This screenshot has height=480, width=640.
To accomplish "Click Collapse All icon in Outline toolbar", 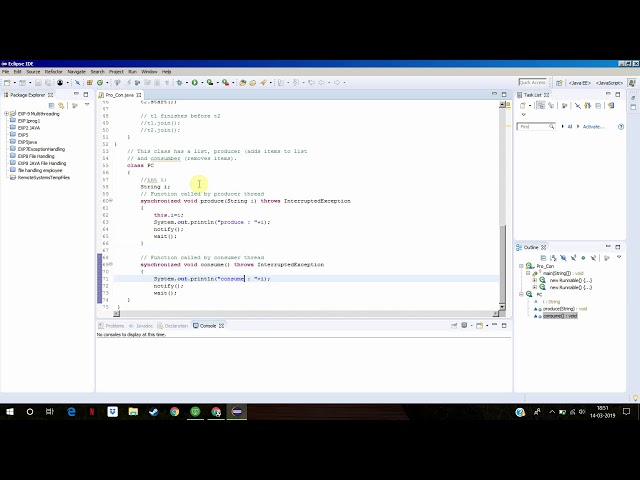I will click(x=543, y=258).
